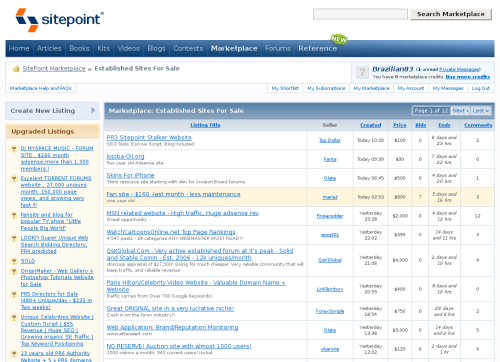Open the MSN related website listing
Image resolution: width=500 pixels, height=362 pixels.
183,213
